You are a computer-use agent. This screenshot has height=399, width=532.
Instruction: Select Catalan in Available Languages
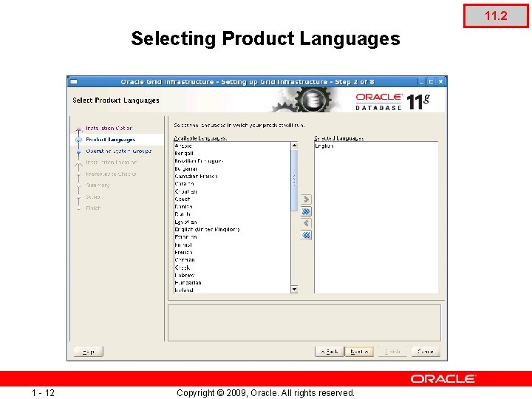[232, 184]
